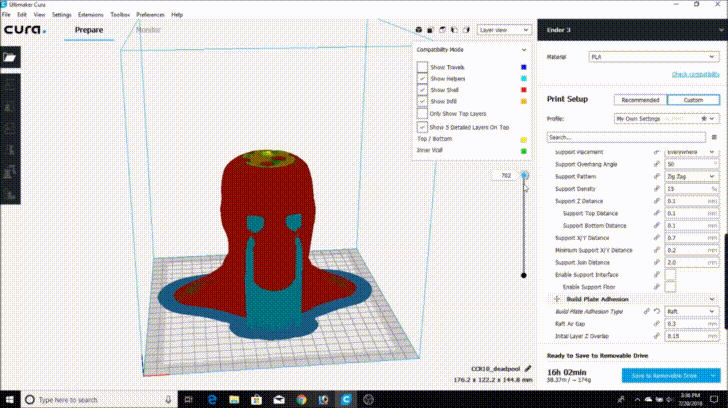Uncheck Show Infill checkbox

point(422,101)
